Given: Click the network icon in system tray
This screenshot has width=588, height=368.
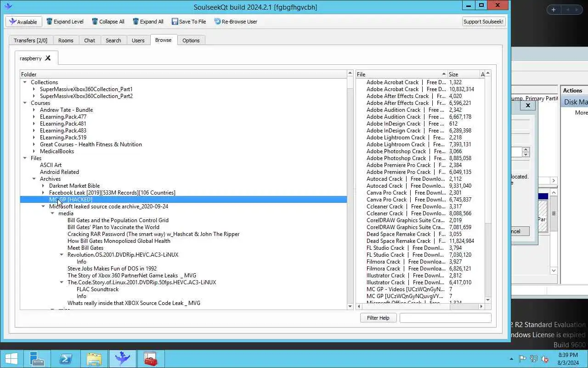Looking at the screenshot, I should 534,359.
